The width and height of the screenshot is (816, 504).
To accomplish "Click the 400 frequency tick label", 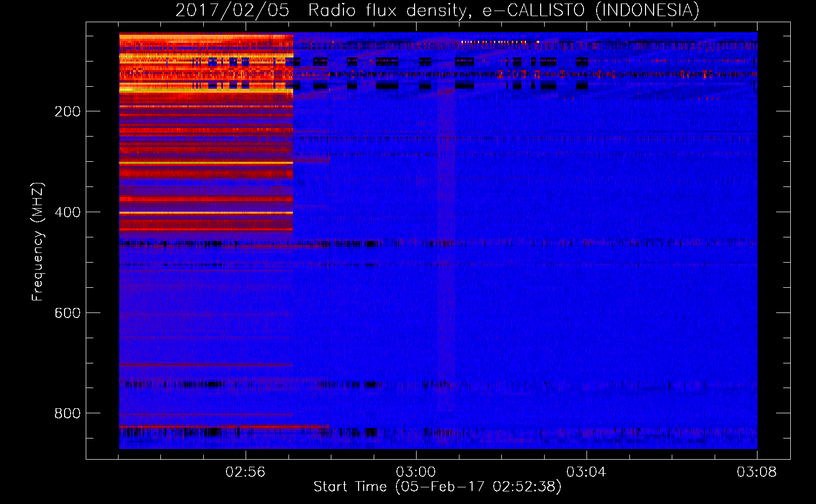I will (68, 212).
